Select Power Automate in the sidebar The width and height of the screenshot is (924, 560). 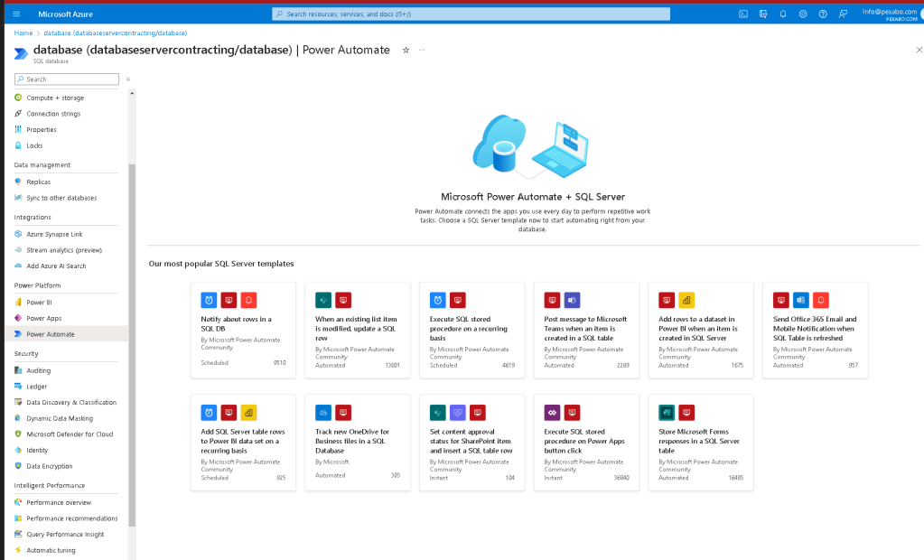67,334
